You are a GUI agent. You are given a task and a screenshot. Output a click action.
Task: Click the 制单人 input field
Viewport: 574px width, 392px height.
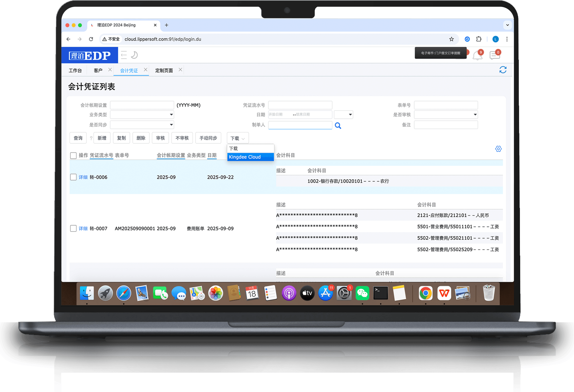(300, 125)
